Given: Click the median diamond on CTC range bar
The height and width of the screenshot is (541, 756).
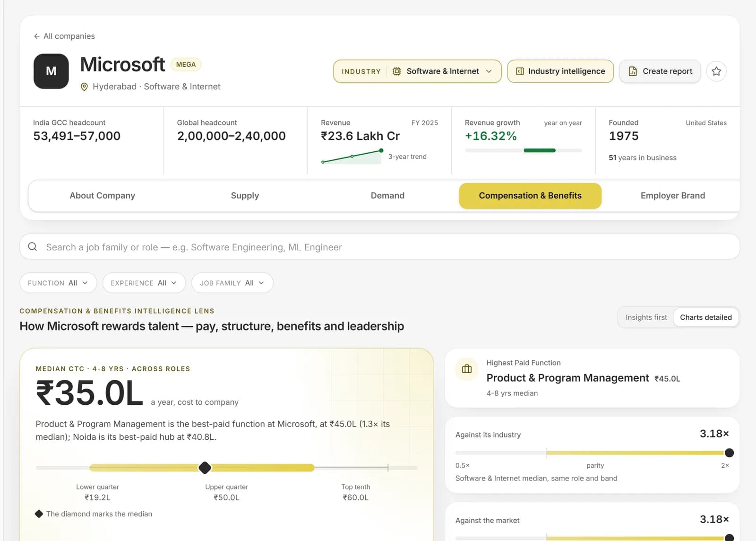Looking at the screenshot, I should point(205,468).
